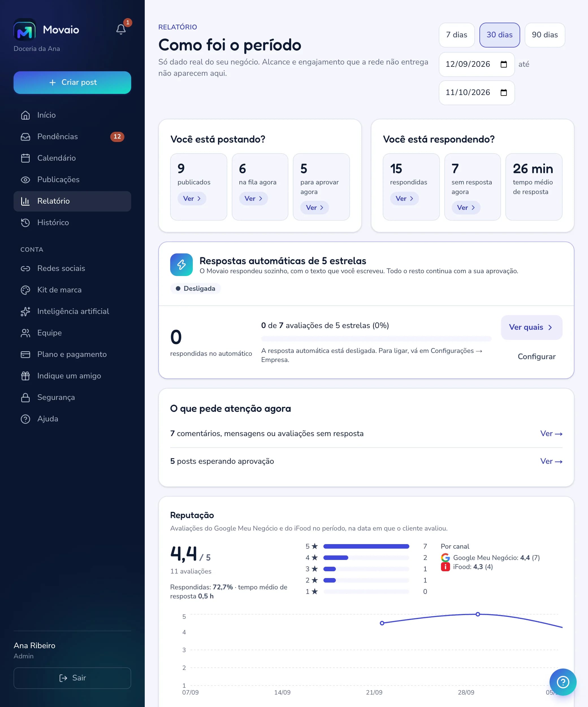This screenshot has height=707, width=588.
Task: Open the notifications bell
Action: click(x=121, y=29)
